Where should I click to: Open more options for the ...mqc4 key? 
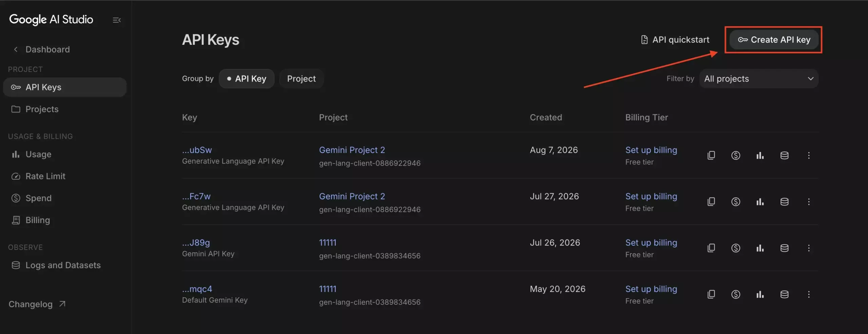(809, 294)
